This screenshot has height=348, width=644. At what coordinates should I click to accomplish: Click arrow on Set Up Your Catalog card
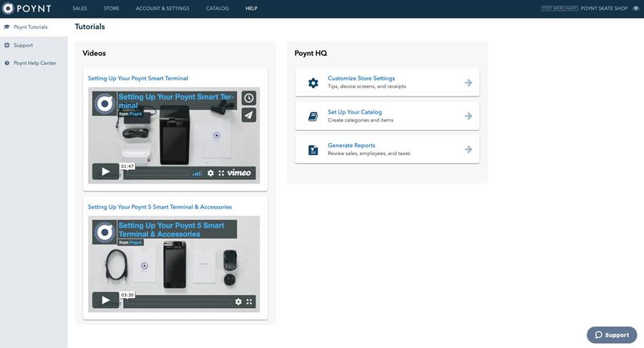coord(468,116)
